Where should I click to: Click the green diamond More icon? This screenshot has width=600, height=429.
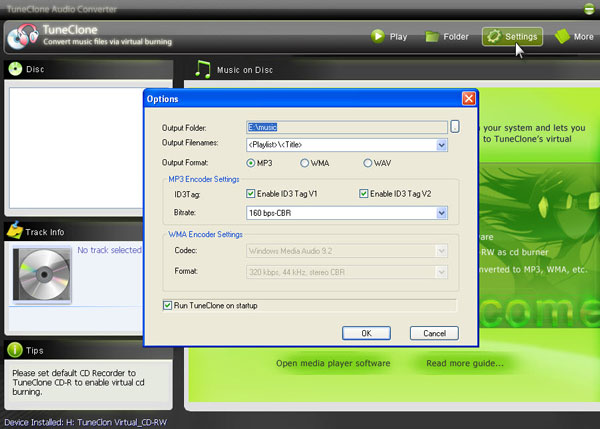(x=562, y=36)
